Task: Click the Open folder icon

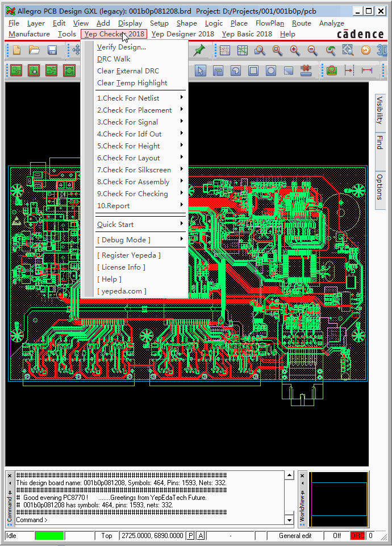Action: [x=34, y=51]
